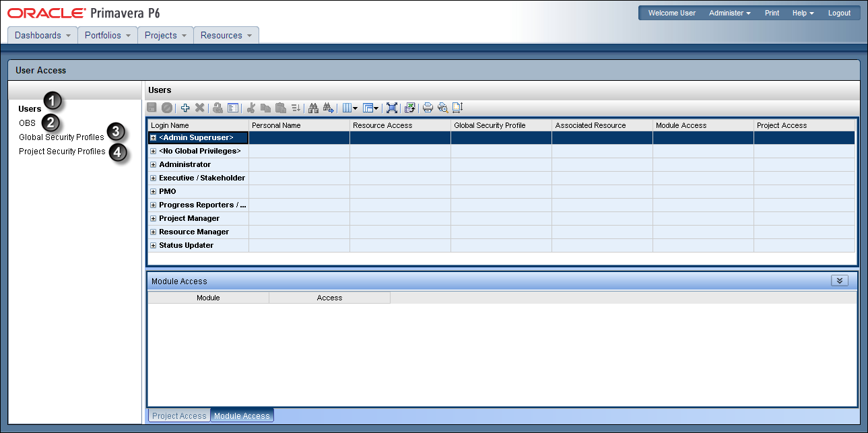Click the Save toolbar icon
Viewport: 868px width, 433px height.
(152, 108)
